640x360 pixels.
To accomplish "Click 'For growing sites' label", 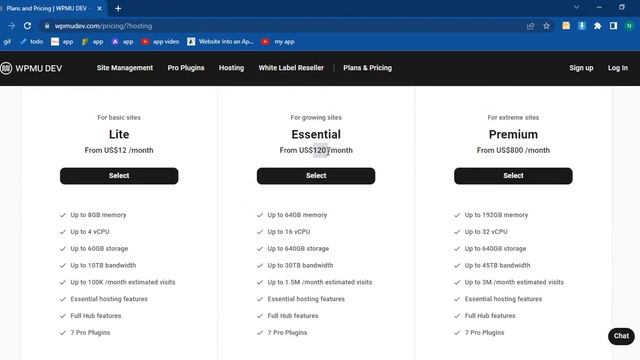I will point(316,118).
